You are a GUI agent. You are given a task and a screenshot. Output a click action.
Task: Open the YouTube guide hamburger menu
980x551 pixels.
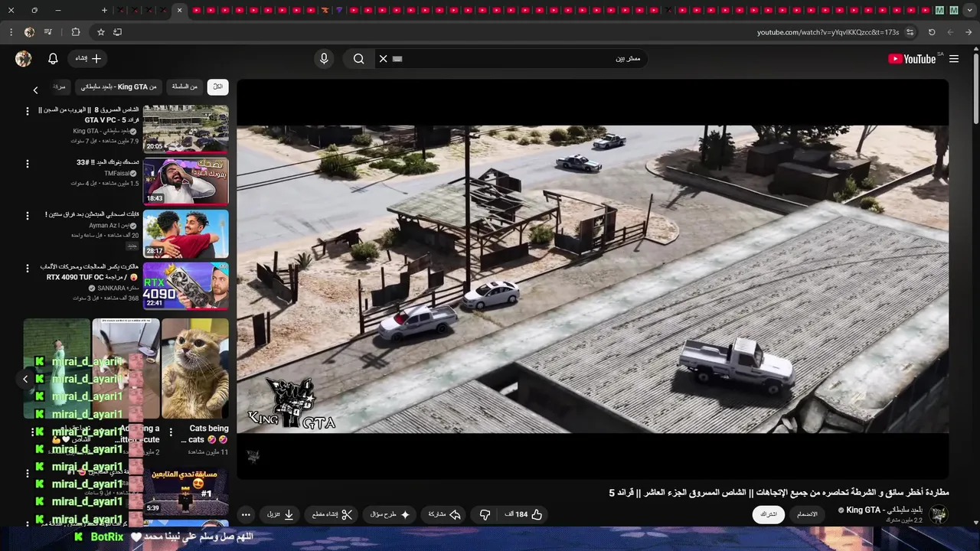click(954, 59)
